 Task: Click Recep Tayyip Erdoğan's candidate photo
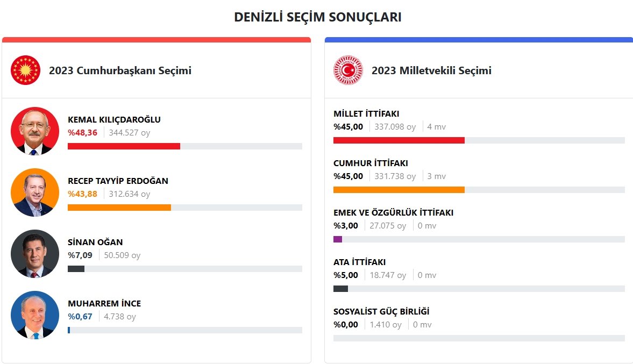click(x=35, y=192)
